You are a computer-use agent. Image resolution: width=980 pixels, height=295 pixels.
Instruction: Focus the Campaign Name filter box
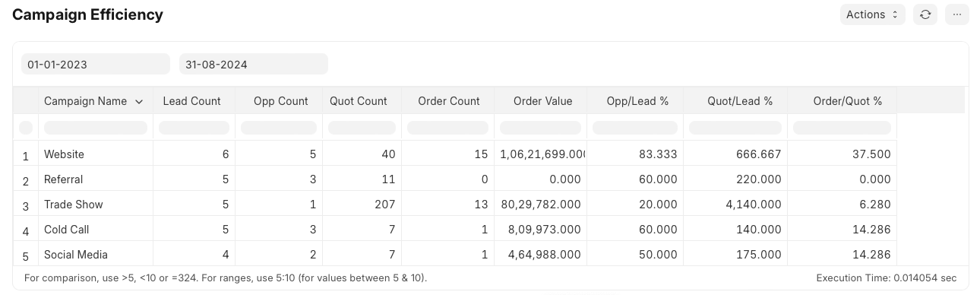[x=96, y=128]
